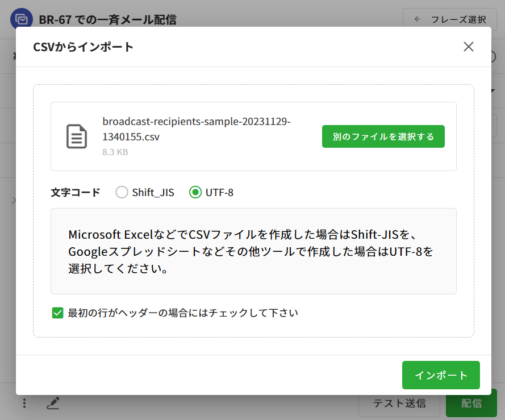Open the vertical three-dot menu at bottom left

[x=24, y=404]
